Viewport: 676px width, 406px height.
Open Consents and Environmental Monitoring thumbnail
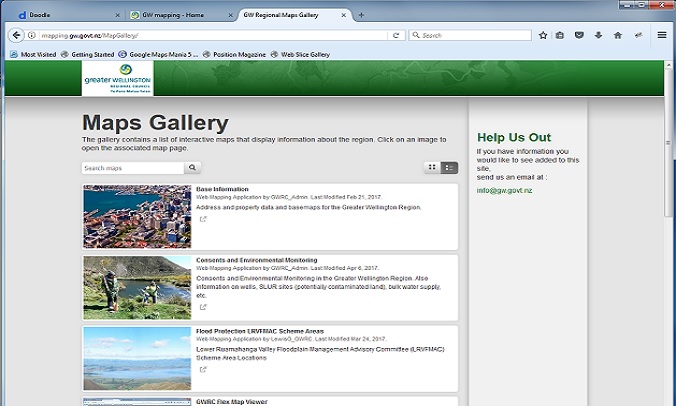137,288
